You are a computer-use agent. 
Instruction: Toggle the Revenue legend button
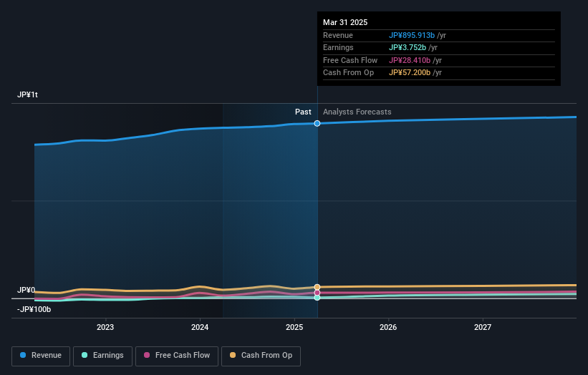coord(41,356)
